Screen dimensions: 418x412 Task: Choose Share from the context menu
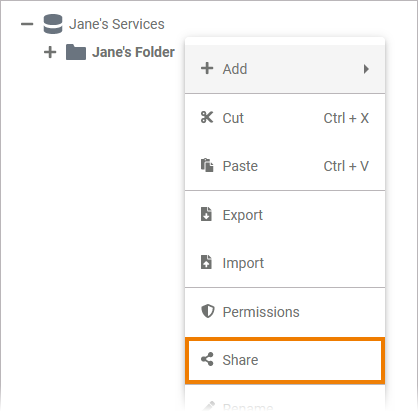point(285,360)
